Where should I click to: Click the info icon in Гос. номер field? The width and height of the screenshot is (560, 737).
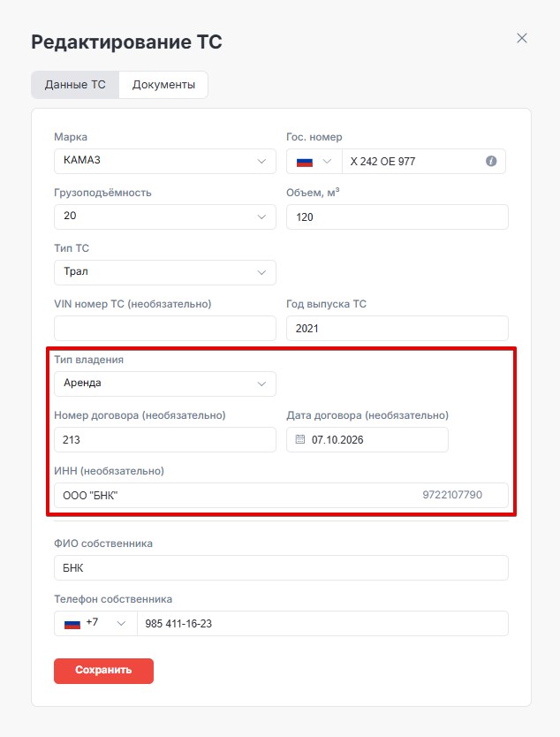coord(491,161)
